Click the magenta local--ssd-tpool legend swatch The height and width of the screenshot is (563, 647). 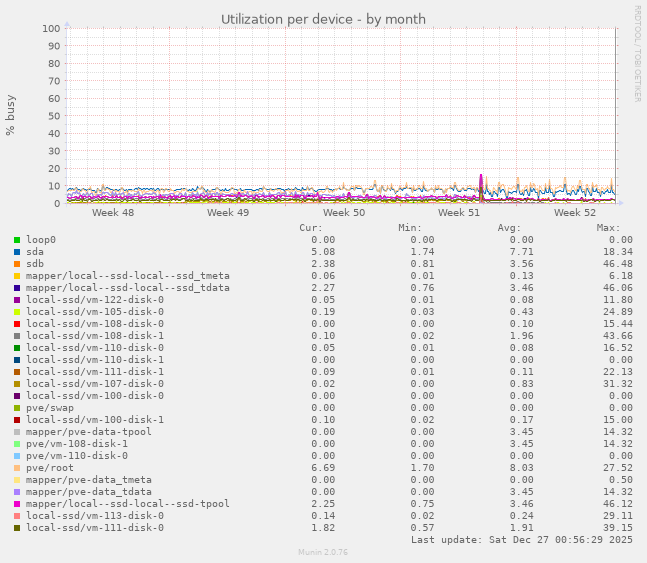point(17,504)
